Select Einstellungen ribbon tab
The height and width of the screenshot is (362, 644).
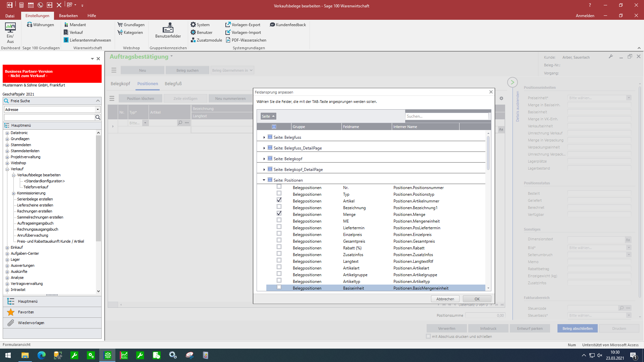37,16
